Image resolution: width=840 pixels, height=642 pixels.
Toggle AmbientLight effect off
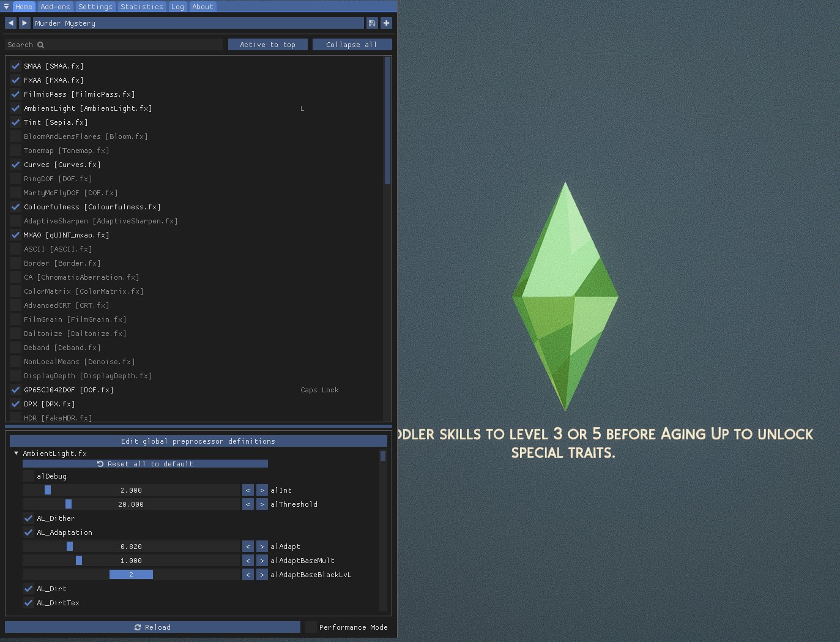tap(15, 108)
